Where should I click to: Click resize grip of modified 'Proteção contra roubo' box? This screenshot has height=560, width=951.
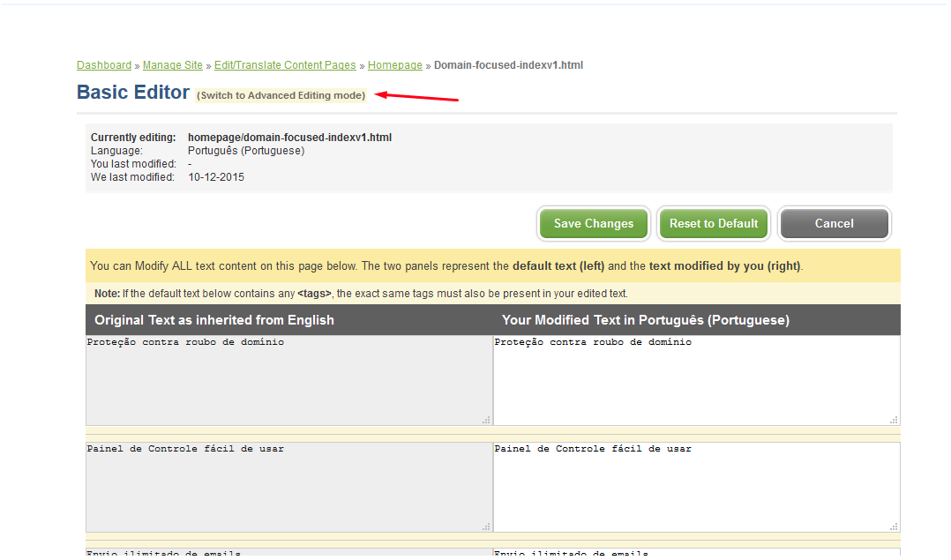(894, 420)
